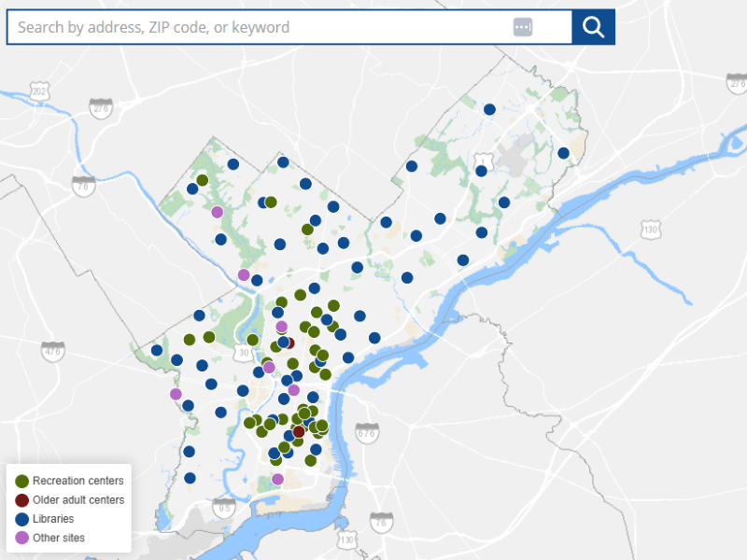This screenshot has height=560, width=747.
Task: Click the gray password-manager icon in search box
Action: (523, 27)
